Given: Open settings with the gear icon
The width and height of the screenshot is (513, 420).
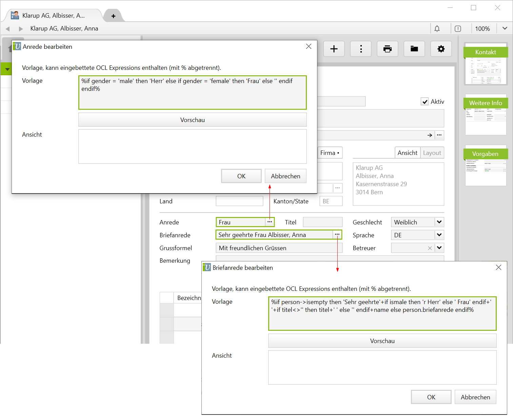Looking at the screenshot, I should (x=441, y=49).
